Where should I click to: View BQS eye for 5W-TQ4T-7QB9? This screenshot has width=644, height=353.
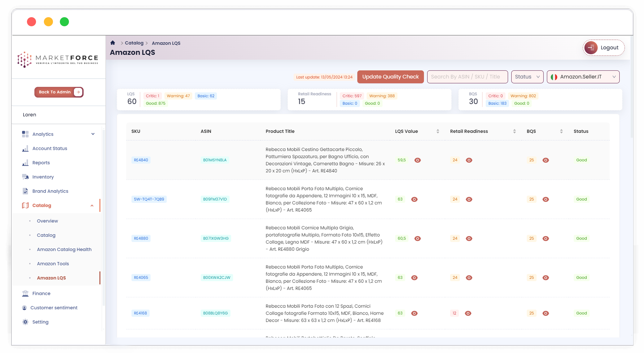tap(546, 199)
